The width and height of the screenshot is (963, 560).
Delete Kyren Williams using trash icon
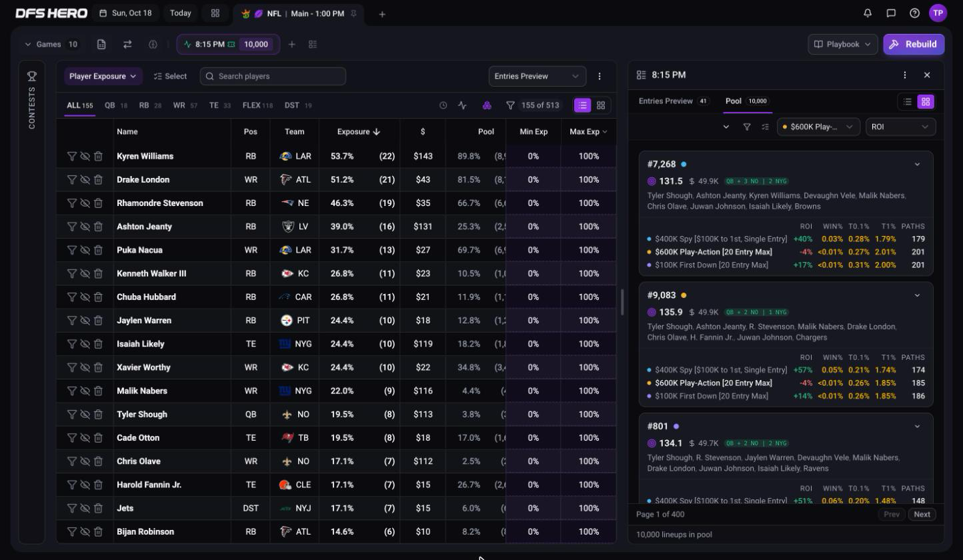tap(98, 156)
